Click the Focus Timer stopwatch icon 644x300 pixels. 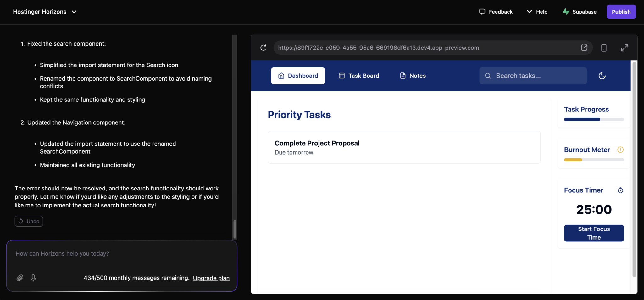(620, 190)
